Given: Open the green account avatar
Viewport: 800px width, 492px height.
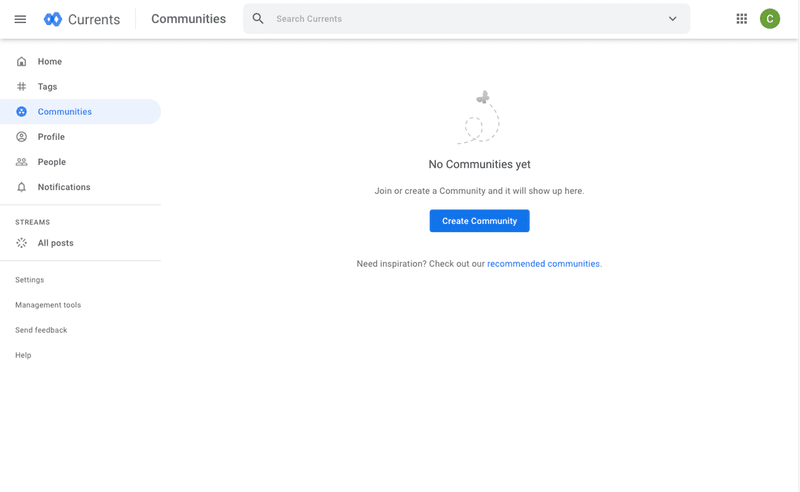Looking at the screenshot, I should (x=770, y=19).
